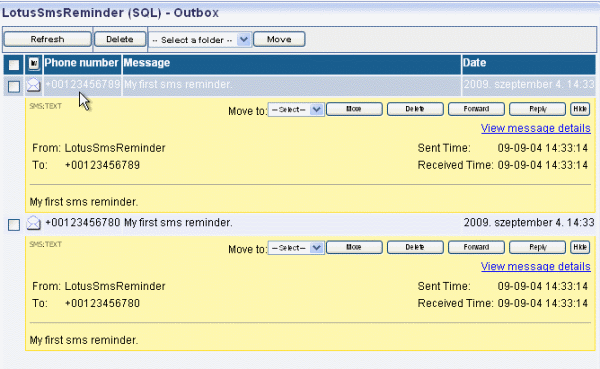Viewport: 600px width, 369px height.
Task: Click the message status icon in table header
Action: coord(34,64)
